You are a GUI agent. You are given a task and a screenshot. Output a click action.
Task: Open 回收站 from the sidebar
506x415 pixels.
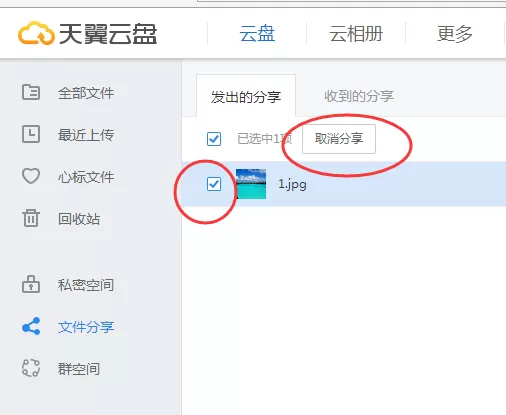79,219
